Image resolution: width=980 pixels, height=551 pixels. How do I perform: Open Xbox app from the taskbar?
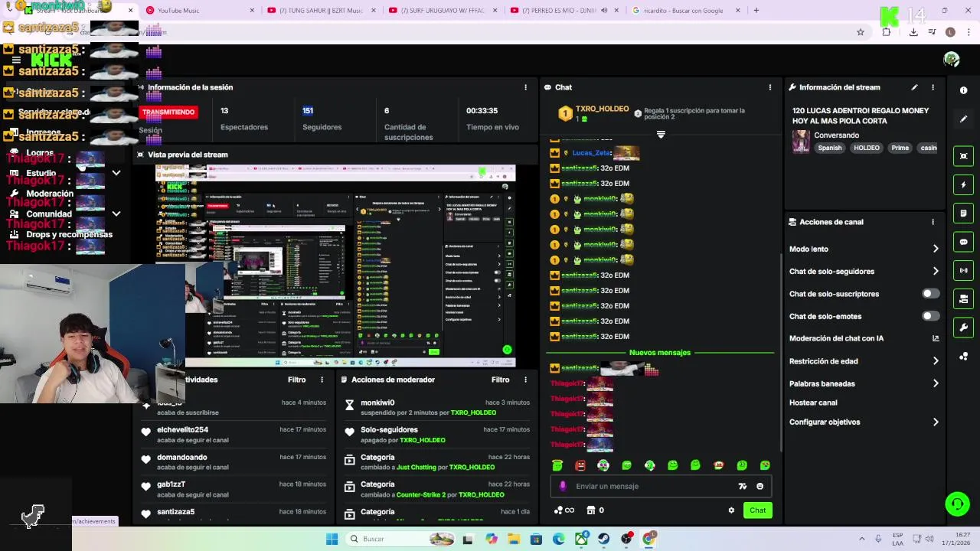(582, 539)
